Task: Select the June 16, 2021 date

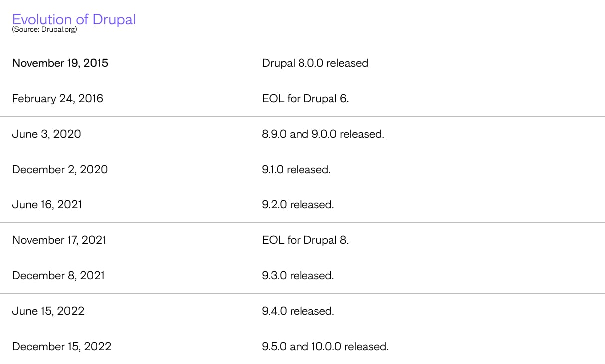Action: pyautogui.click(x=47, y=205)
